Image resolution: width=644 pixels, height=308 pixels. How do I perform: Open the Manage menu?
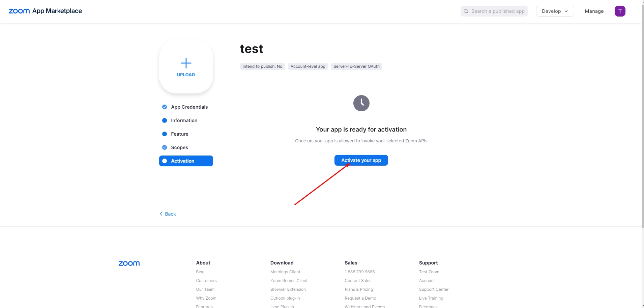pos(594,11)
